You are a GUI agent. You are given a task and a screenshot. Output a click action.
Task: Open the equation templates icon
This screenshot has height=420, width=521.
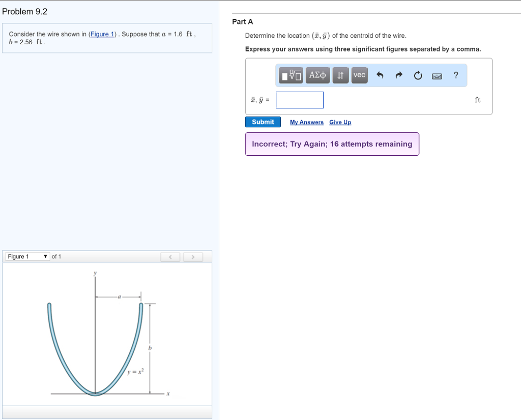(x=289, y=75)
